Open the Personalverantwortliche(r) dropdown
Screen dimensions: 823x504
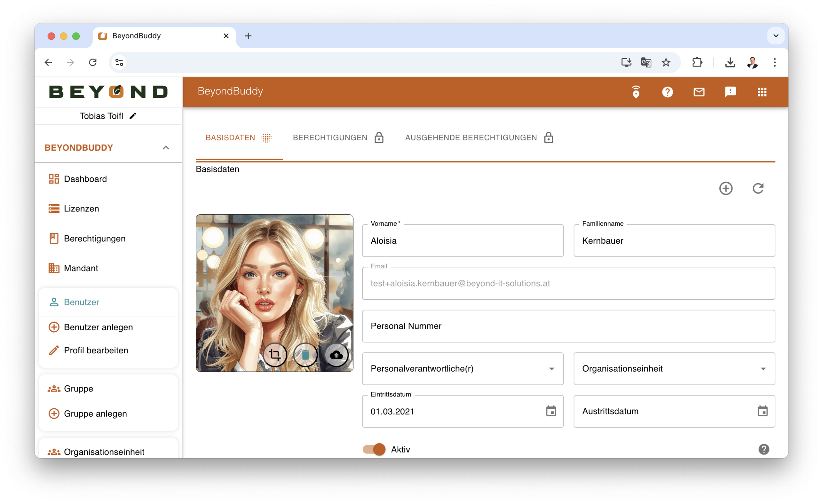tap(463, 369)
